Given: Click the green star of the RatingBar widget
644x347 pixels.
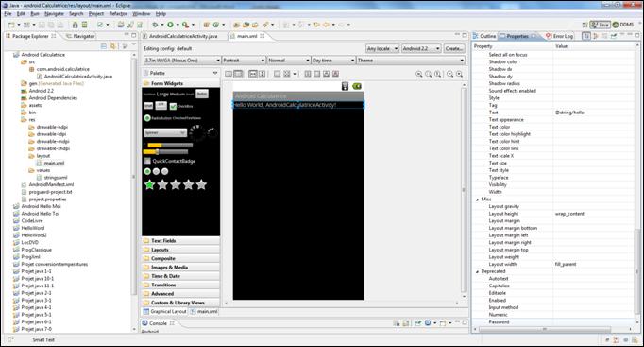Looking at the screenshot, I should coord(149,185).
